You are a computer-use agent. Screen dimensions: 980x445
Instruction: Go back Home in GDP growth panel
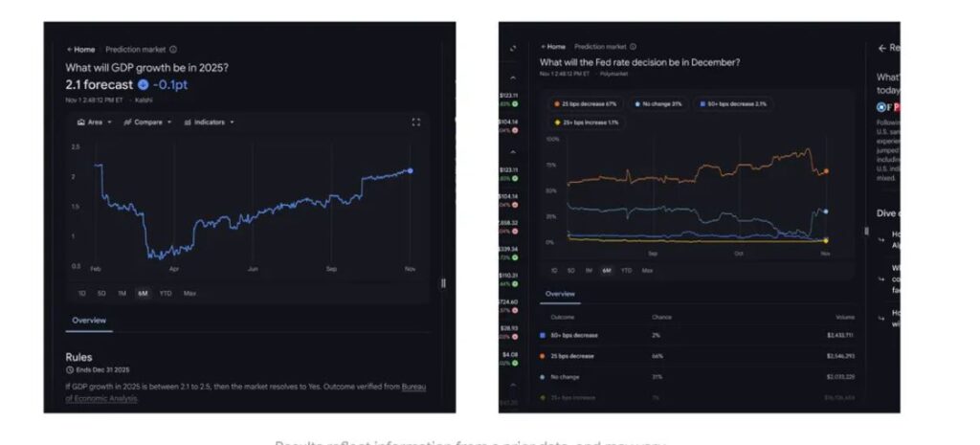click(80, 49)
